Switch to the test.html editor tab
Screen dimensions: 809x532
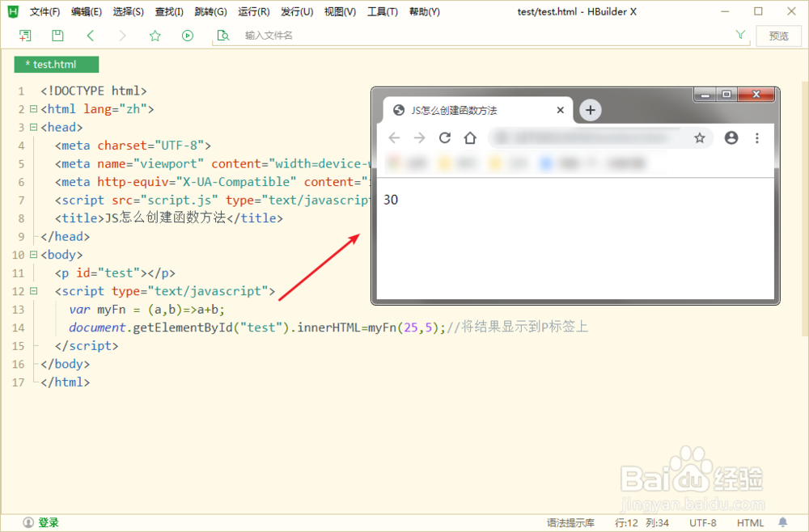[x=56, y=64]
